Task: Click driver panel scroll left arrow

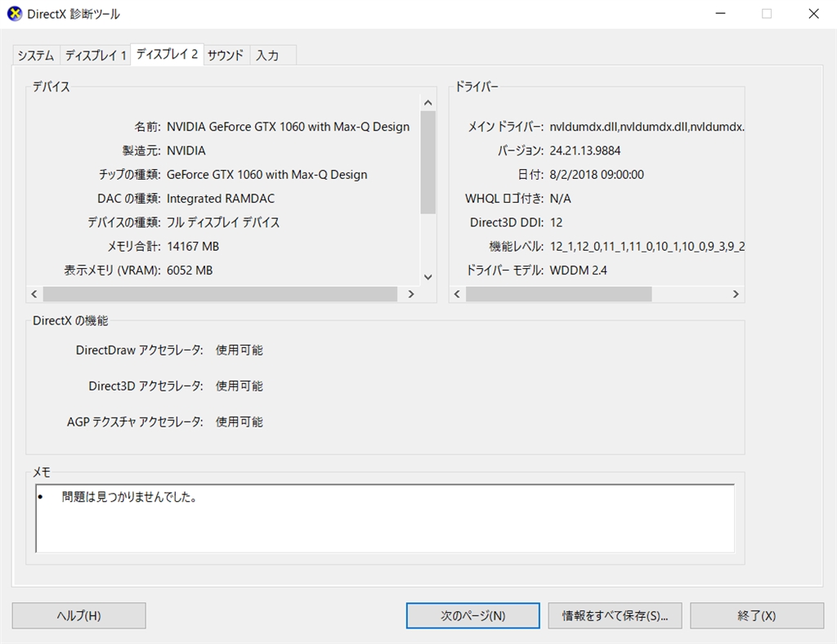Action: (x=457, y=294)
